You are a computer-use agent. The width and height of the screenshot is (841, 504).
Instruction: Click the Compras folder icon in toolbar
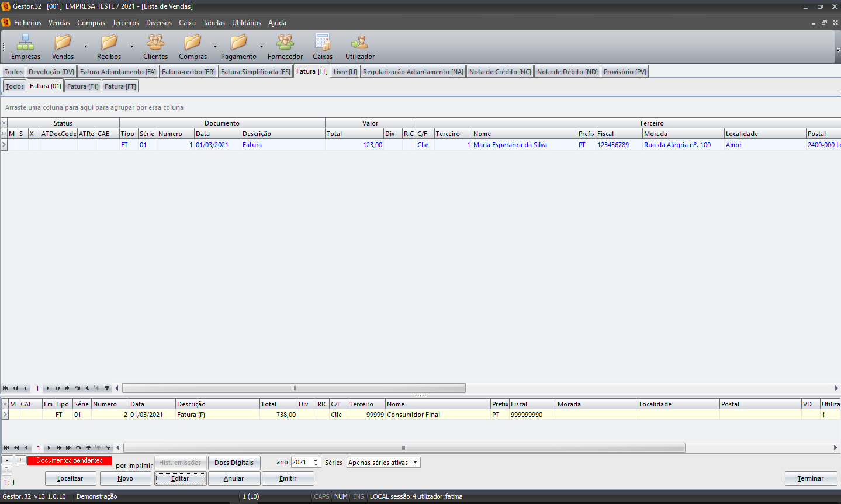tap(192, 43)
